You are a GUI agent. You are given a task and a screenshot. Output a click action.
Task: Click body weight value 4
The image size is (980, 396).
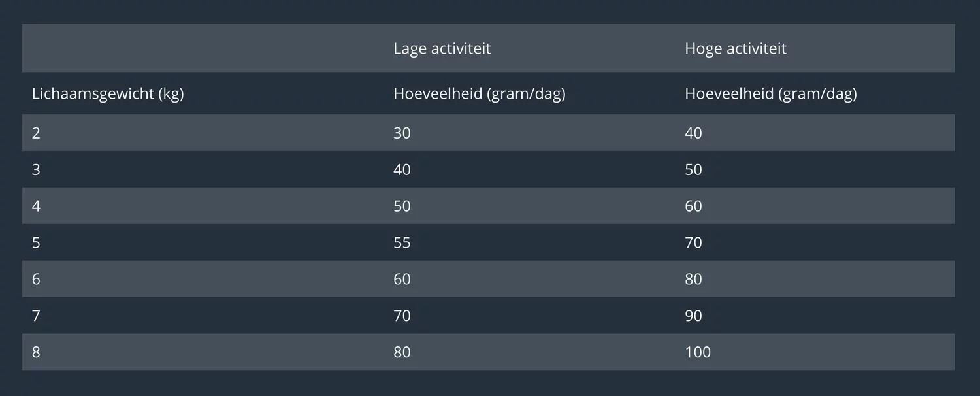click(x=36, y=206)
